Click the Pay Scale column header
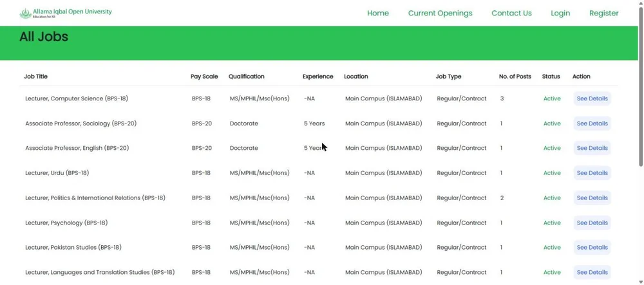This screenshot has height=285, width=644. (x=204, y=77)
